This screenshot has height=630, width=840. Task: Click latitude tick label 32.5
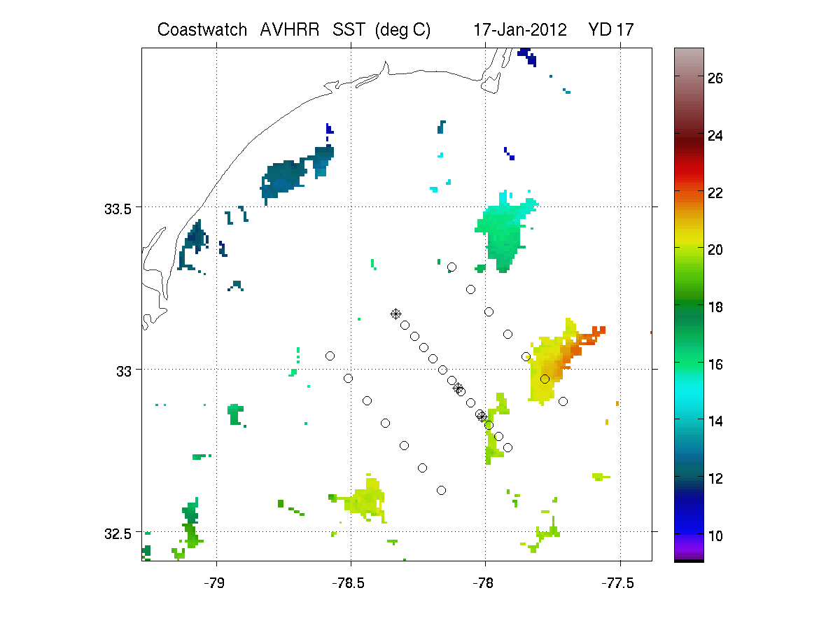tap(118, 533)
